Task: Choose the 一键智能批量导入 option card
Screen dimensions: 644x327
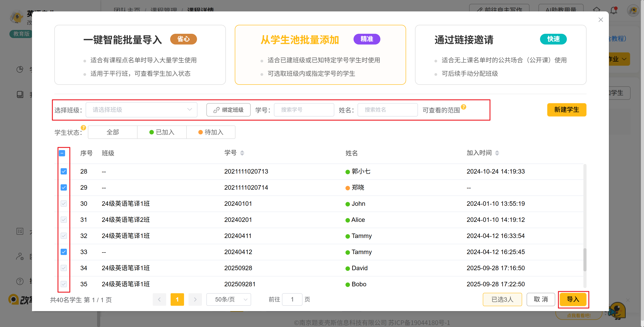Action: [x=140, y=55]
